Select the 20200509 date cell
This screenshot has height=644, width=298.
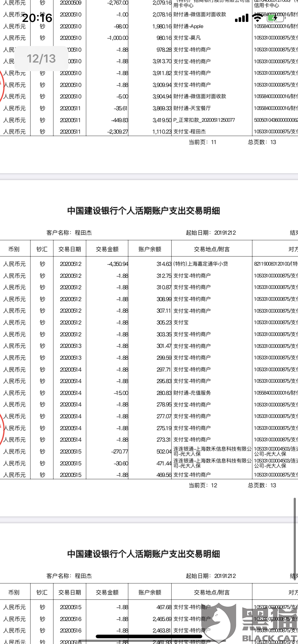pos(71,3)
